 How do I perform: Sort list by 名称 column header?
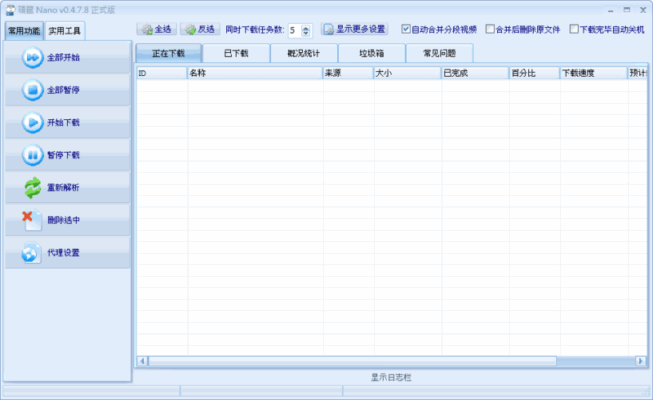pos(255,73)
